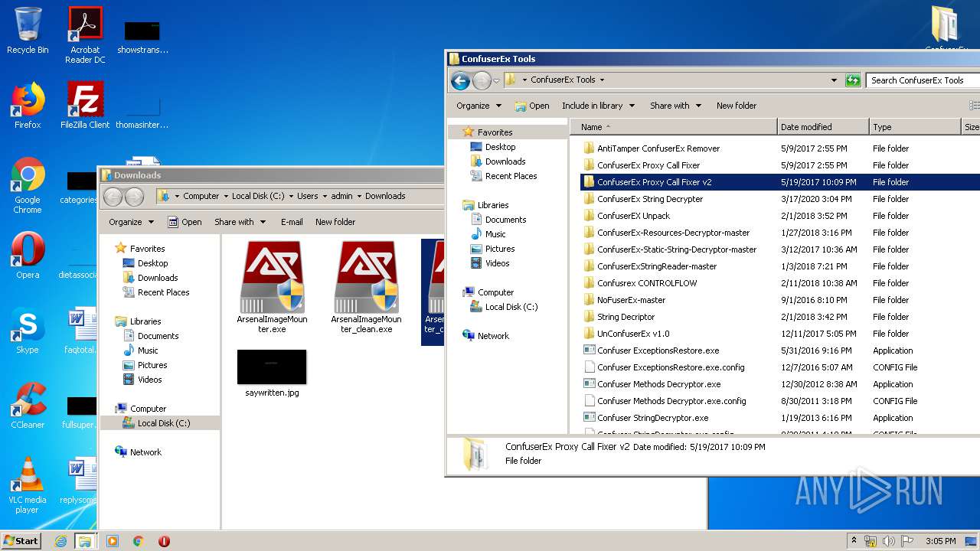Open FileZilla Client desktop shortcut

(x=85, y=106)
